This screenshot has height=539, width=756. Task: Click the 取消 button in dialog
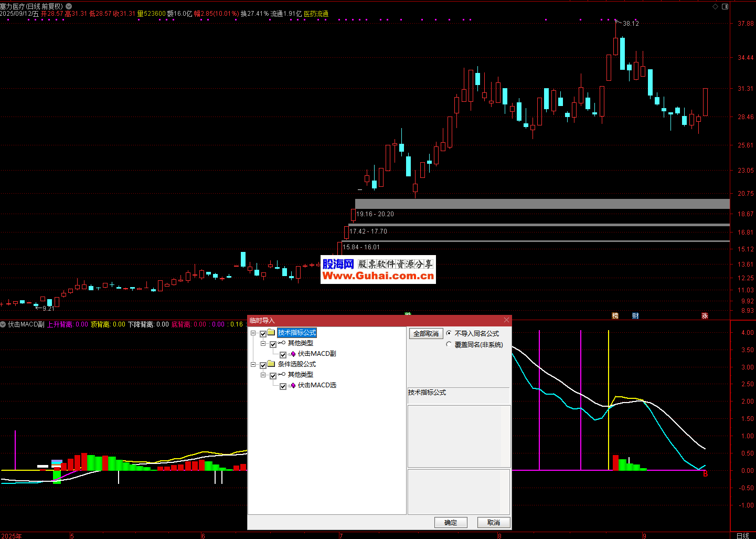(x=494, y=522)
